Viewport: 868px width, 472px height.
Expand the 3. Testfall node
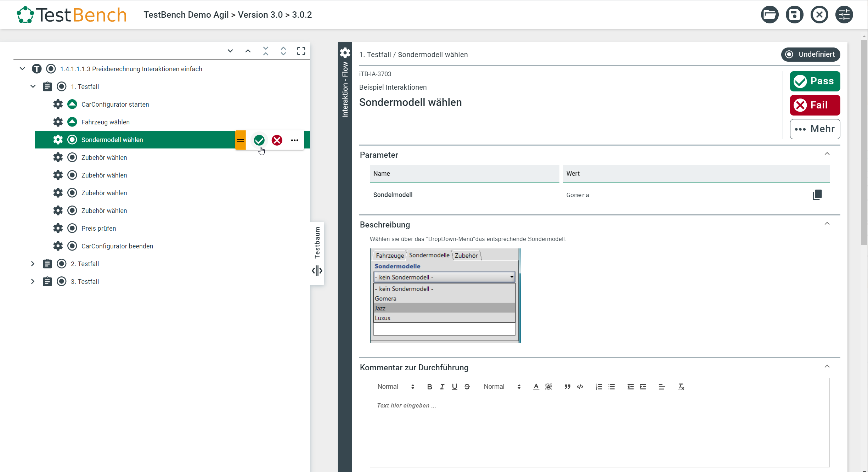click(x=33, y=281)
